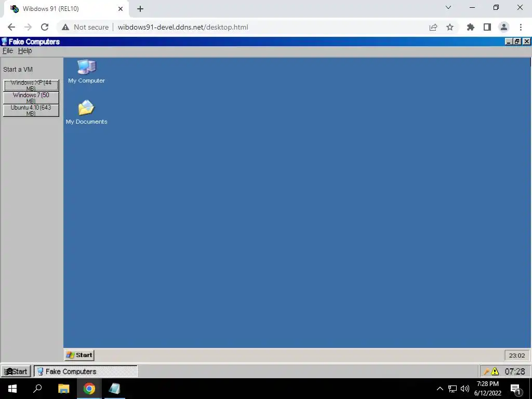Open the My Computer desktop icon
Viewport: 532px width, 399px height.
click(87, 71)
